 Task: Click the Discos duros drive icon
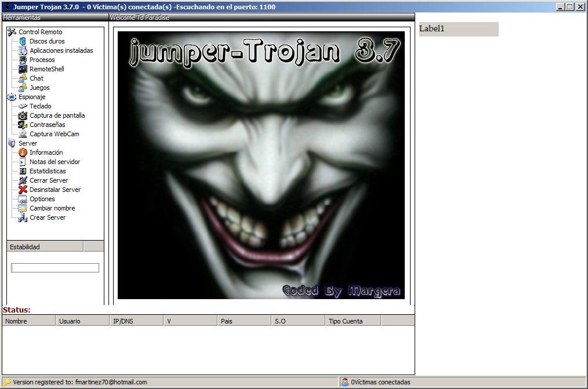[23, 41]
